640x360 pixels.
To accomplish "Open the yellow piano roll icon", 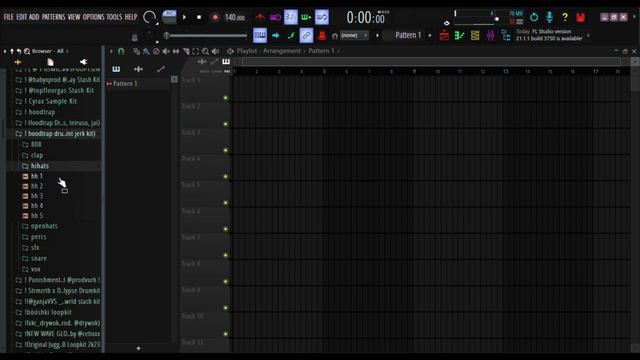I will tap(475, 36).
